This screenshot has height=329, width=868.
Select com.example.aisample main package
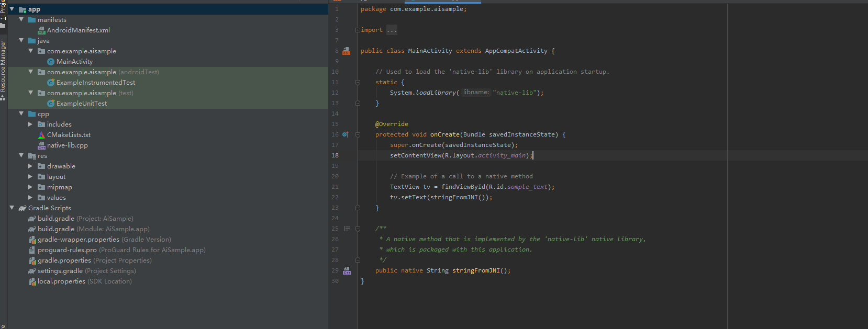(82, 51)
